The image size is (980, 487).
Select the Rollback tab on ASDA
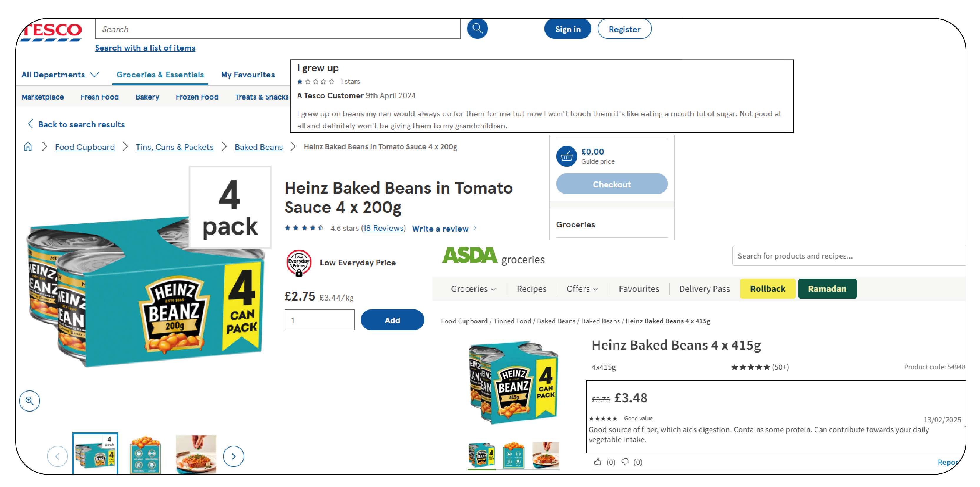coord(769,288)
